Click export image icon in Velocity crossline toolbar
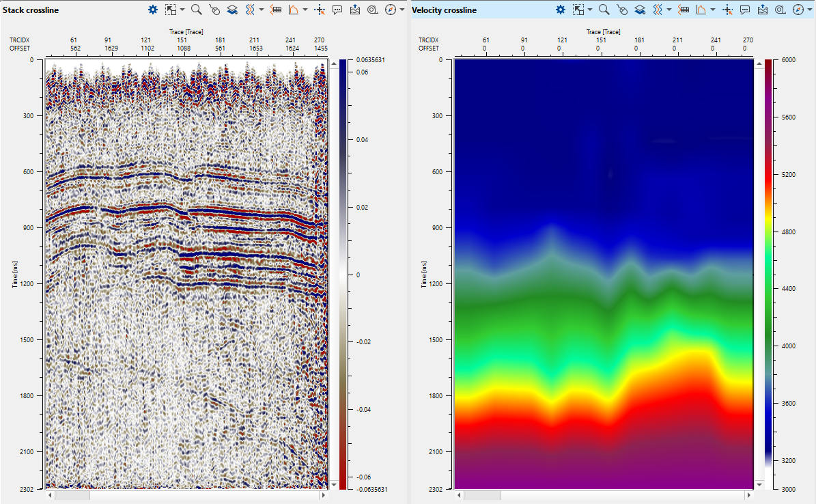The width and height of the screenshot is (816, 504). (763, 10)
